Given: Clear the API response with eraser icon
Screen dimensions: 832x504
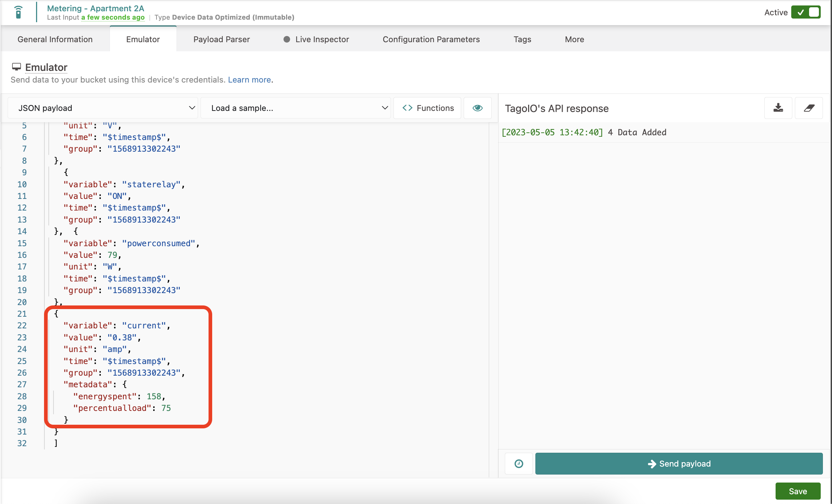Looking at the screenshot, I should coord(809,108).
